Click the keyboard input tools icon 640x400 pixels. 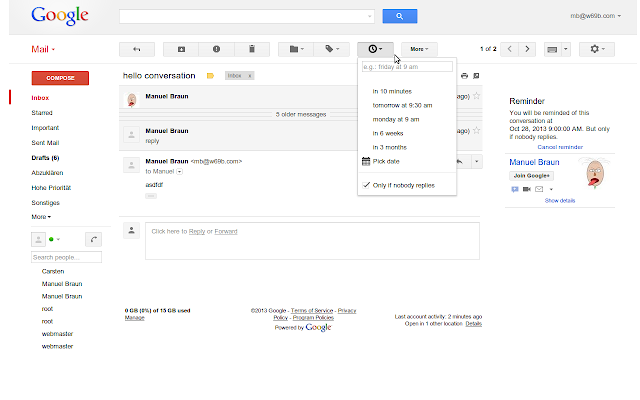click(552, 49)
